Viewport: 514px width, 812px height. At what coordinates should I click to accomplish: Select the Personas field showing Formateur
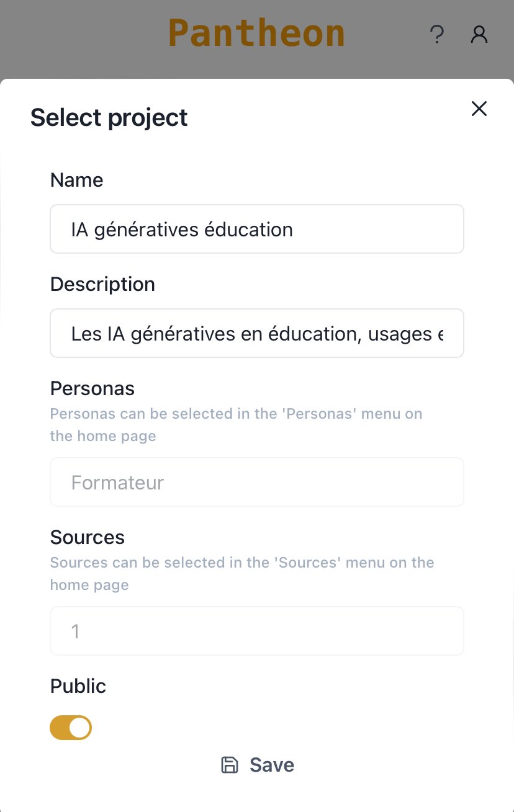[257, 482]
